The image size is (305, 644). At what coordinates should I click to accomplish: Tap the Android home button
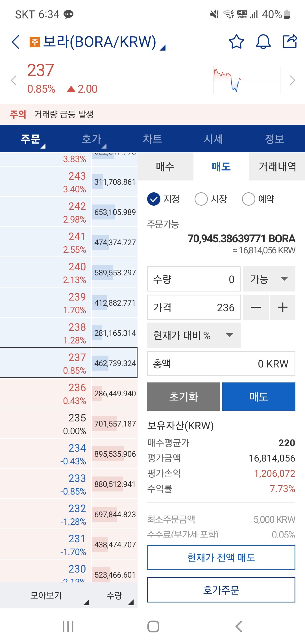(153, 626)
